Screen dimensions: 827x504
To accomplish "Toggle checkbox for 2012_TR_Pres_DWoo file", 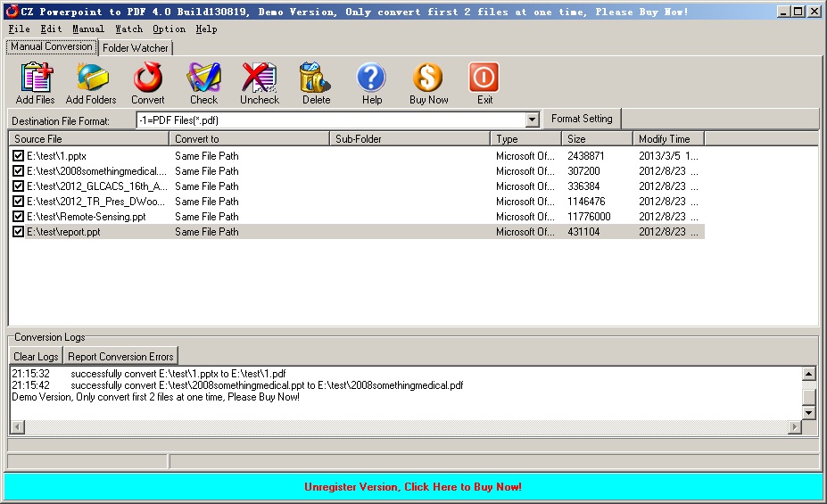I will (18, 201).
